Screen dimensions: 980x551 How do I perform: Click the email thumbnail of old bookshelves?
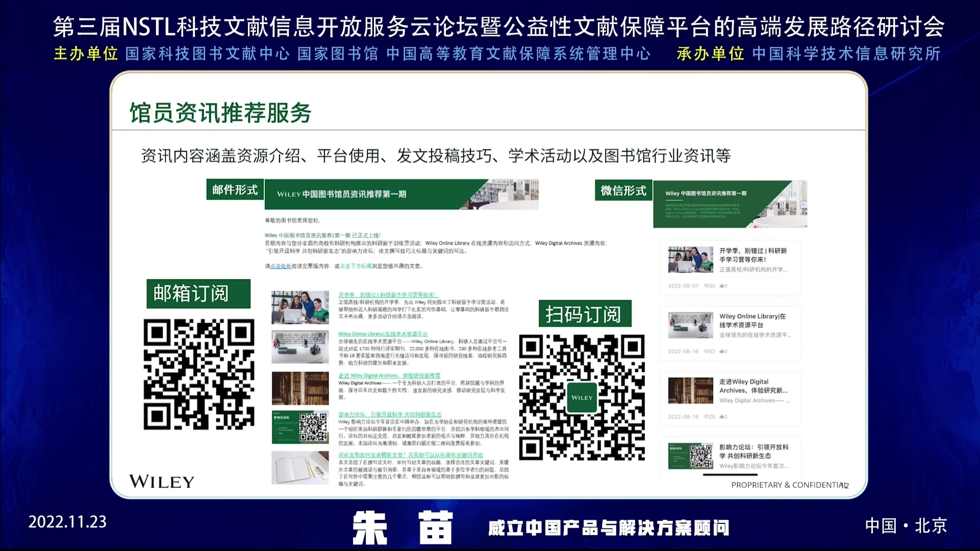(x=300, y=388)
